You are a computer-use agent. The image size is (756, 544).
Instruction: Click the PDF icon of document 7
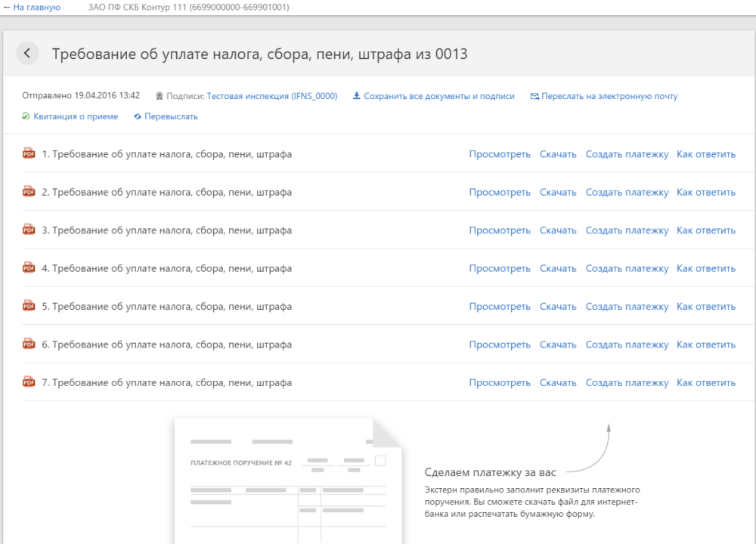pos(29,382)
